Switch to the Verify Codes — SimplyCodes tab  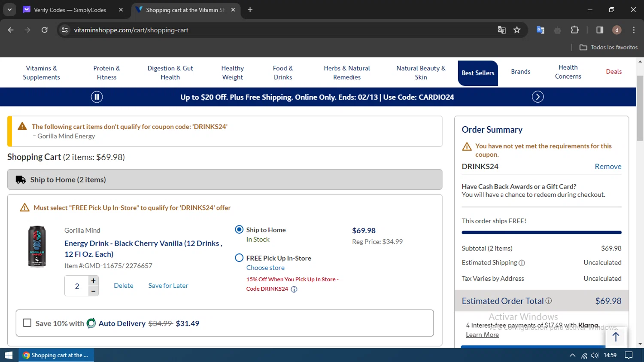point(70,10)
